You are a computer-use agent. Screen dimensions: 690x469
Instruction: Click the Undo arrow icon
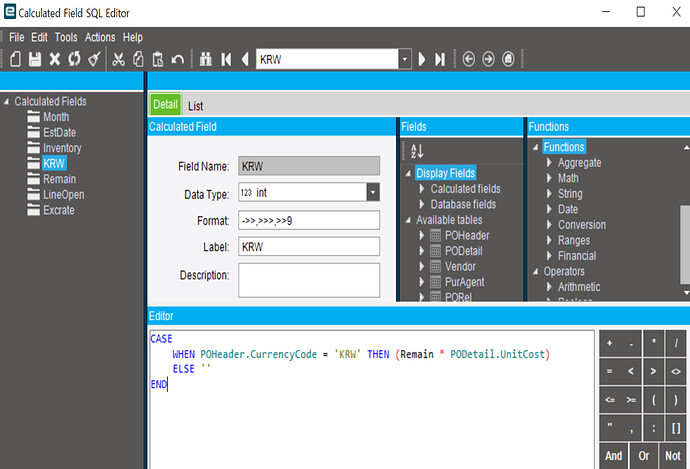tap(177, 59)
